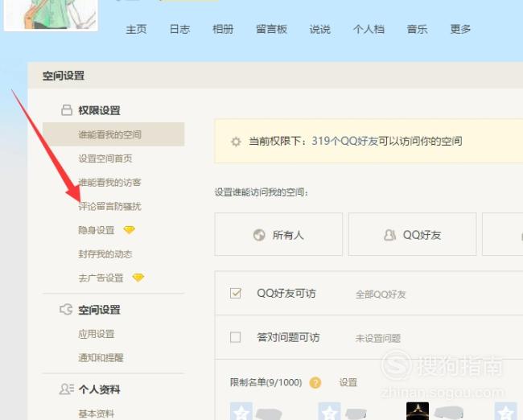Screen dimensions: 523x420
Task: Click the first star avatar in blocklist
Action: pos(241,411)
